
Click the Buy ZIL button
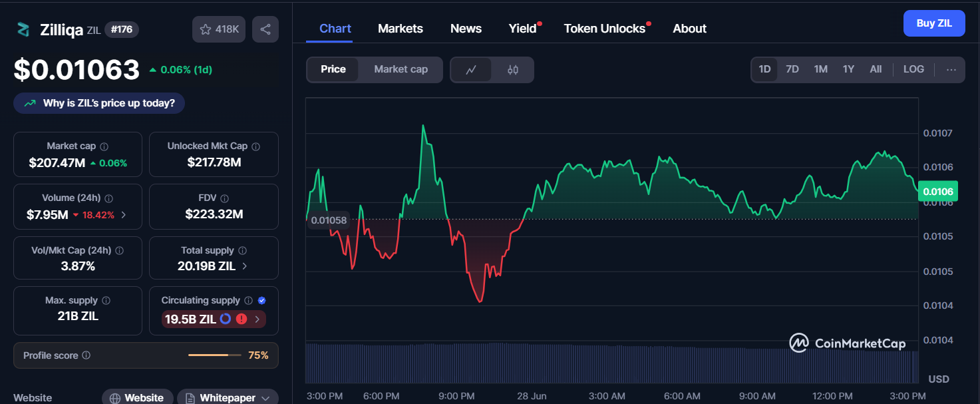point(934,23)
